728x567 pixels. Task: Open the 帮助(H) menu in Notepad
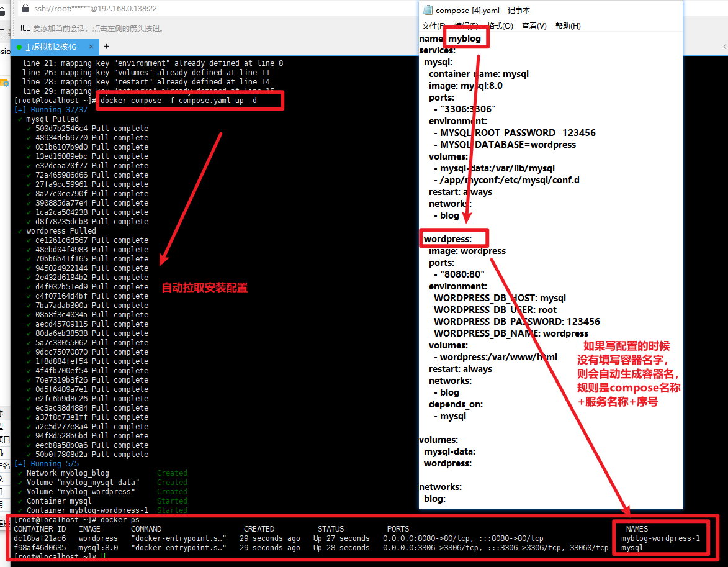click(568, 26)
